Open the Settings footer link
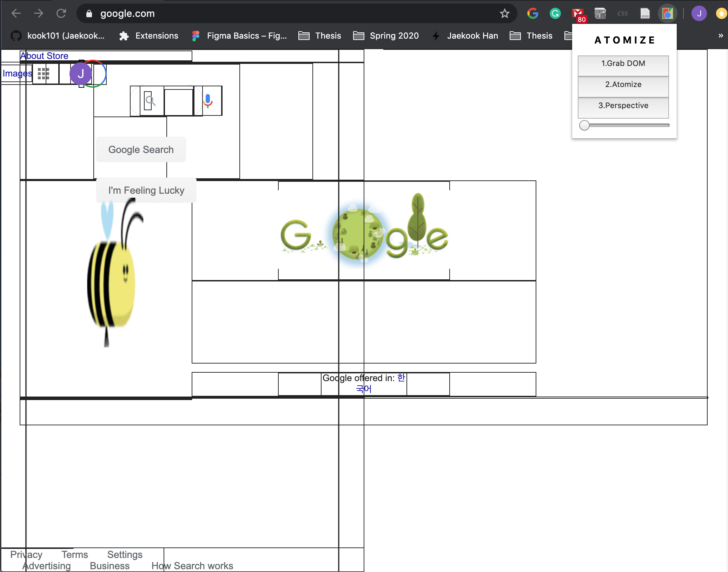 tap(125, 554)
